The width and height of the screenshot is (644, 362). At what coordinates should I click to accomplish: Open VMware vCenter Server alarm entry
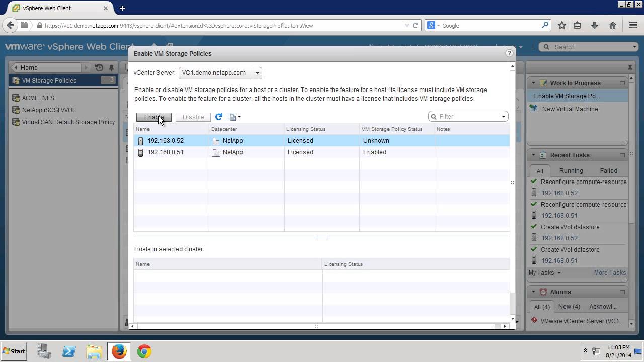pyautogui.click(x=582, y=321)
